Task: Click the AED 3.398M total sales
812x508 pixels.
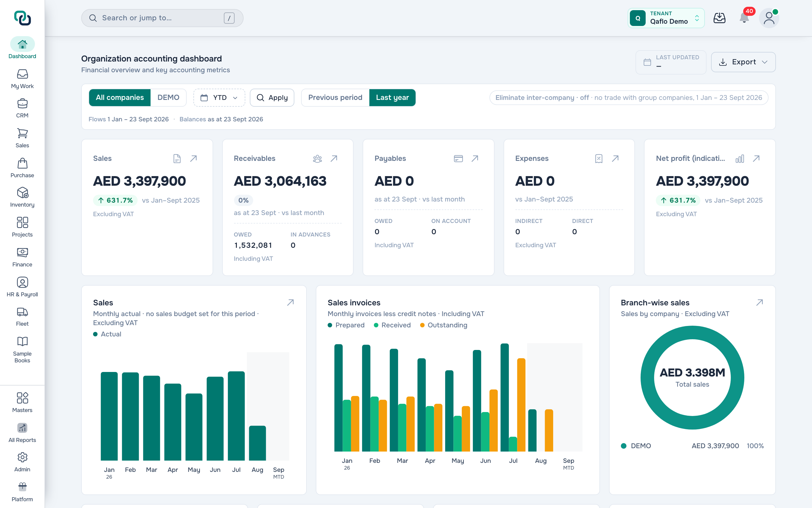Action: click(692, 373)
